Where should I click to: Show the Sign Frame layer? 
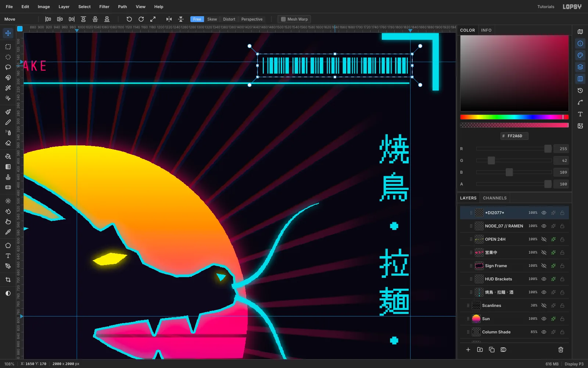click(x=544, y=266)
